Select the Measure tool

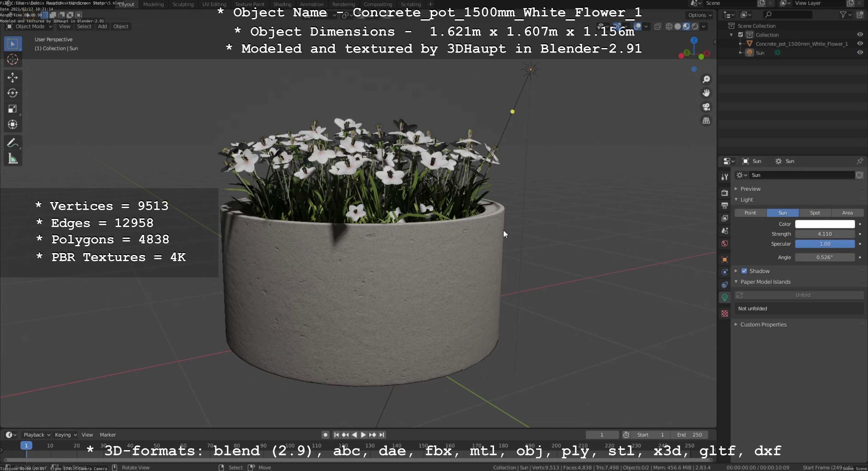13,158
